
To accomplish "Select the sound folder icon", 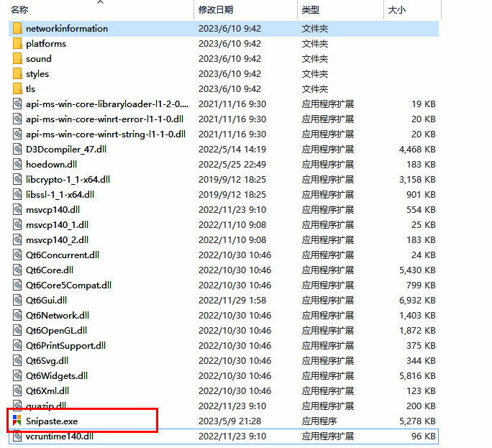I will [x=17, y=59].
